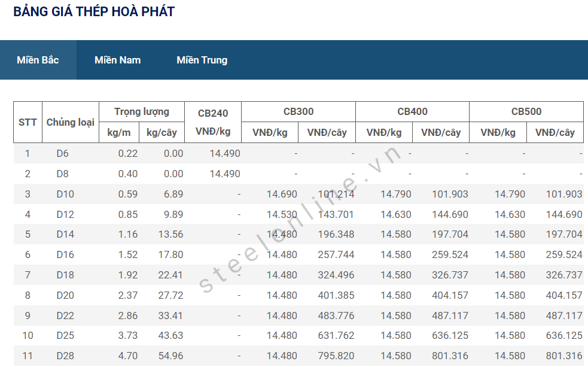Click the 0.40 kg/m value for D8
Viewport: 588px width, 367px height.
[128, 174]
